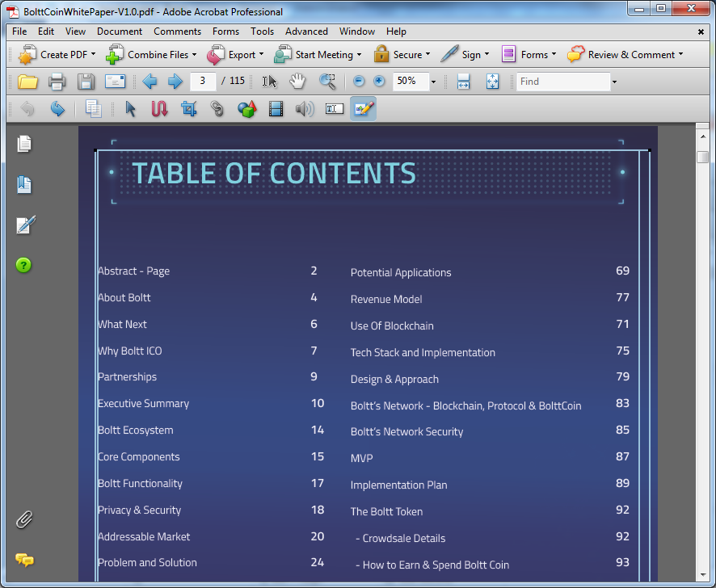Image resolution: width=716 pixels, height=588 pixels.
Task: Click the Fit Width scrolling icon
Action: 463,82
